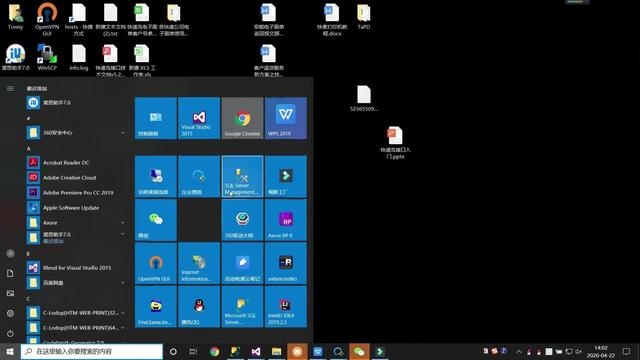Open the mRemoteNG tile
640x360 pixels.
click(286, 263)
